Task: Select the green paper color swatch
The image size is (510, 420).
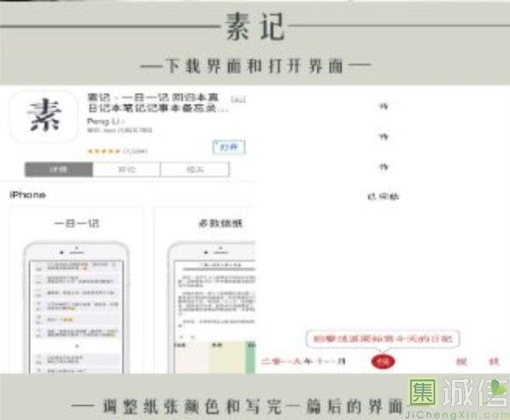Action: pyautogui.click(x=251, y=357)
